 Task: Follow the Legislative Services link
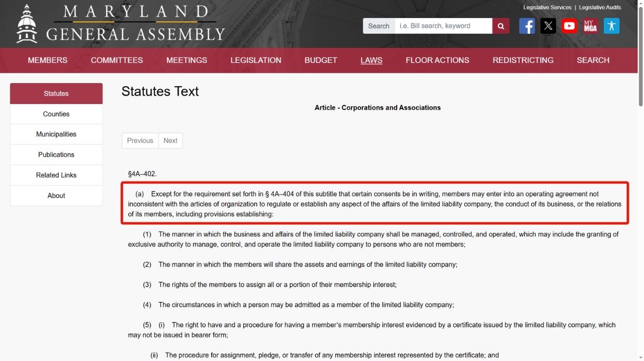coord(547,7)
